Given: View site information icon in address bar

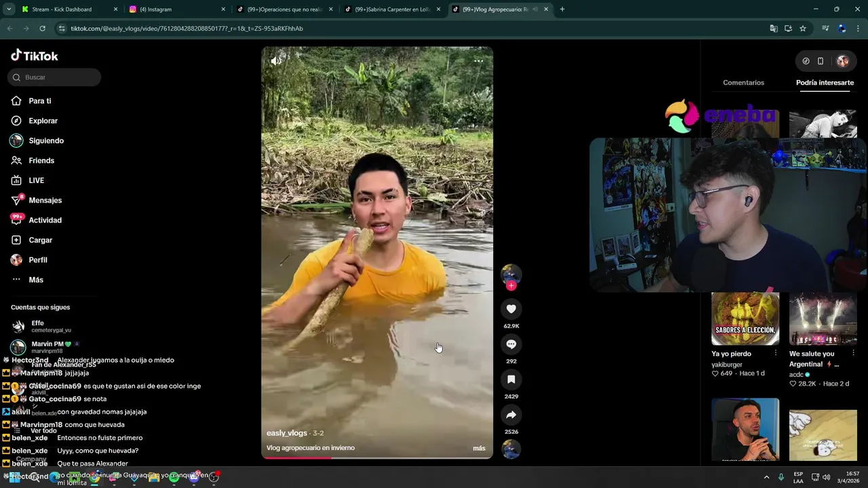Looking at the screenshot, I should 62,28.
